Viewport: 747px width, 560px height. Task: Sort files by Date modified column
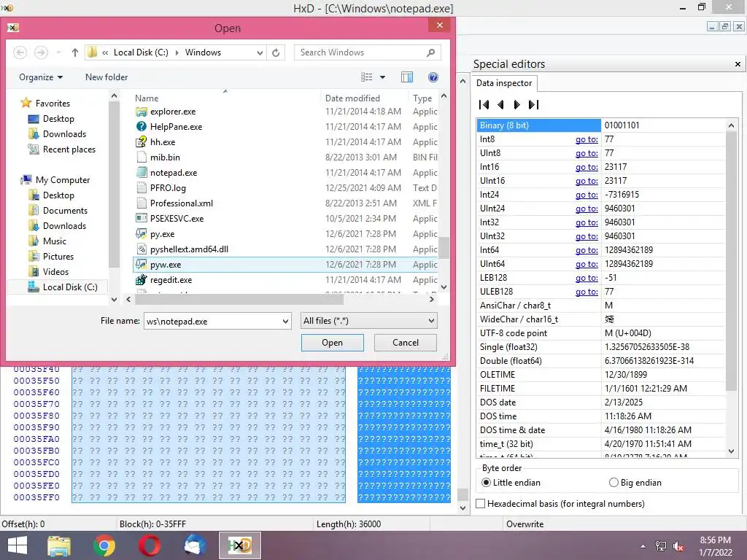352,98
